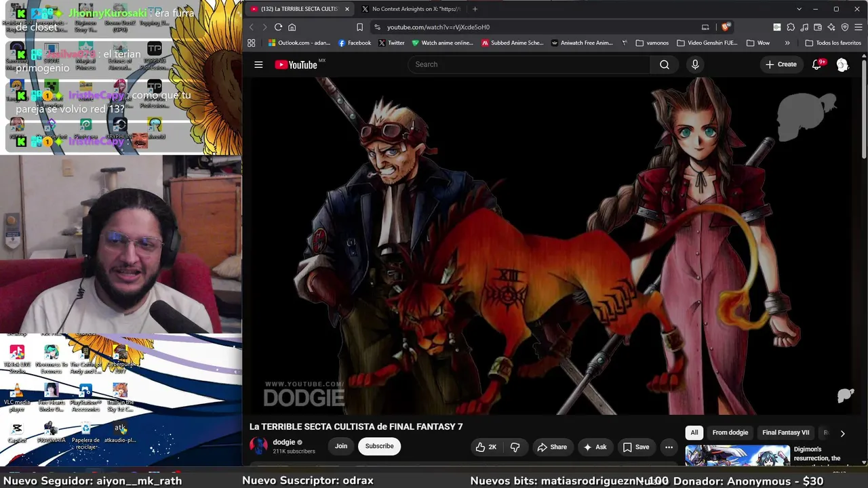Viewport: 868px width, 488px height.
Task: Open the Outlook.com bookmark
Action: (x=299, y=43)
